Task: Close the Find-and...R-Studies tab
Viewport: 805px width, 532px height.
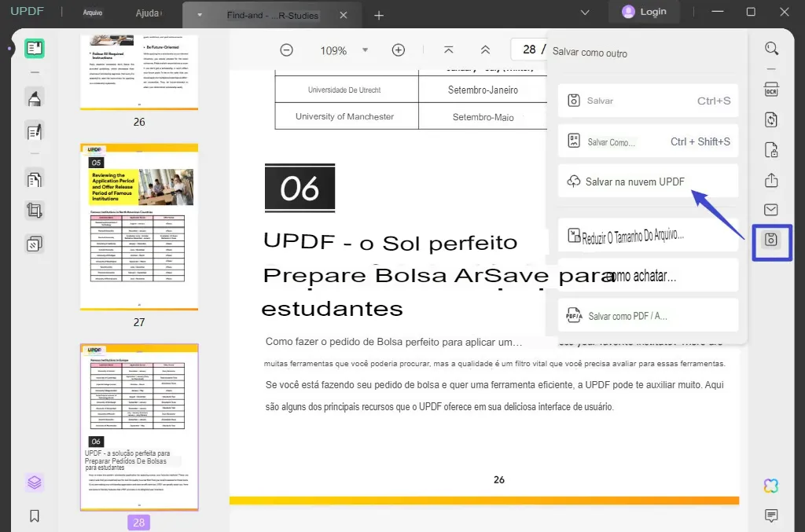Action: click(x=344, y=16)
